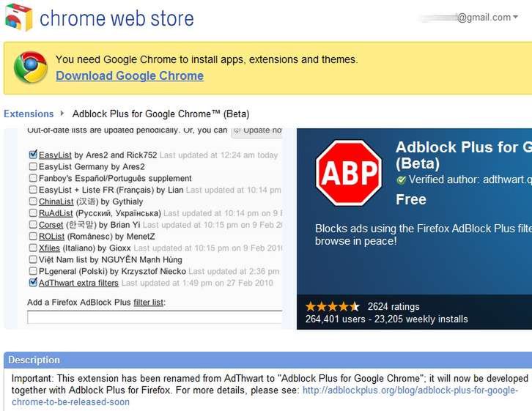Click the star rating icons

(x=333, y=306)
